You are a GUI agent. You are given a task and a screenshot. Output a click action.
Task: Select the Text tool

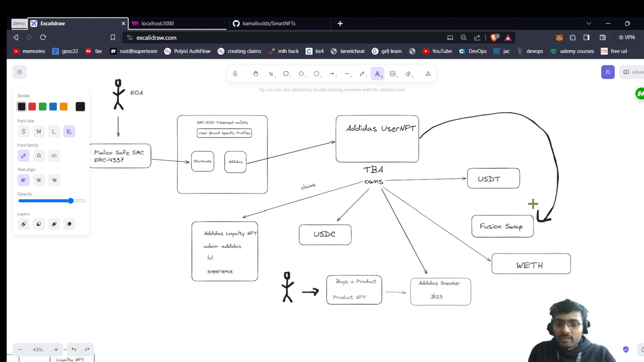[x=377, y=74]
